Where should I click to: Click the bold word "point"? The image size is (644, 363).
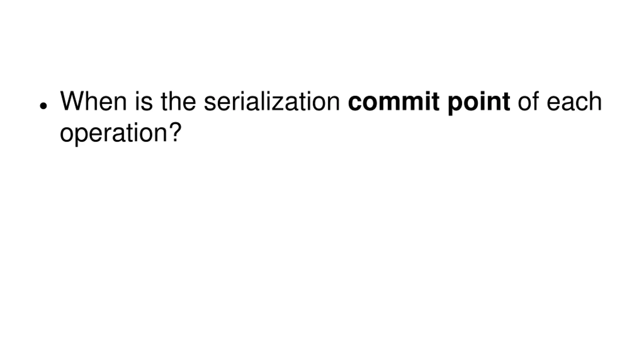tap(479, 103)
